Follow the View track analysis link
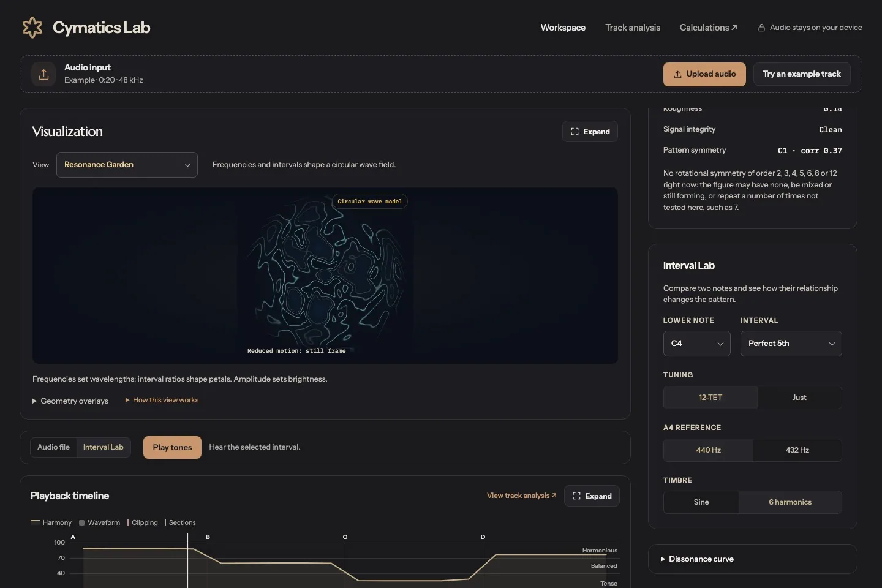Screen dimensions: 882x588 (522, 496)
